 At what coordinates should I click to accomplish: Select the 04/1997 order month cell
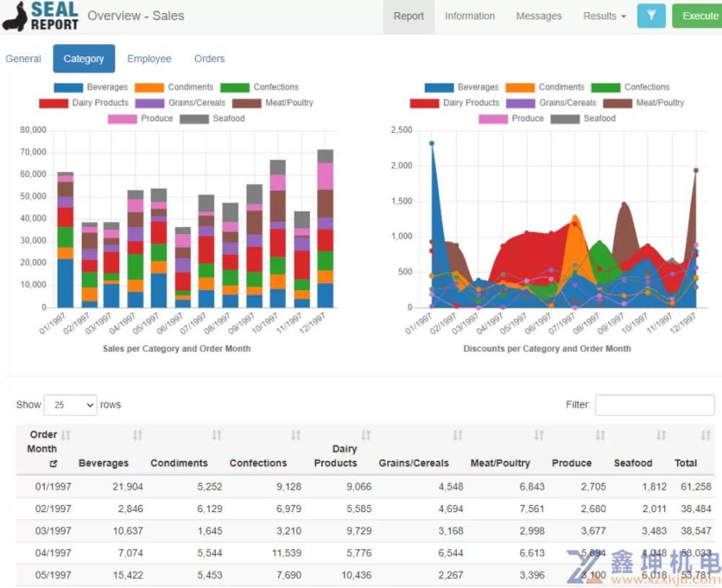point(53,553)
